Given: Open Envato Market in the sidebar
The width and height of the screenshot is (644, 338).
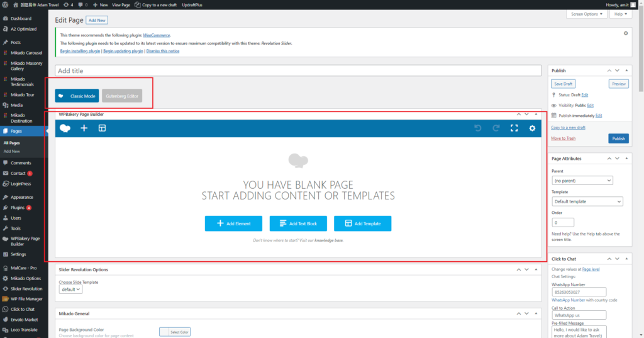Looking at the screenshot, I should pyautogui.click(x=24, y=320).
